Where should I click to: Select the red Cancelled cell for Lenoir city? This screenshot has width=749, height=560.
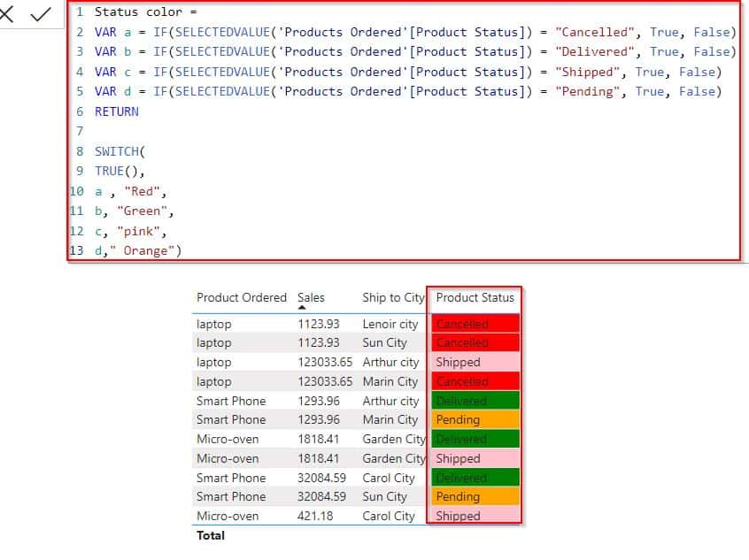pyautogui.click(x=475, y=323)
